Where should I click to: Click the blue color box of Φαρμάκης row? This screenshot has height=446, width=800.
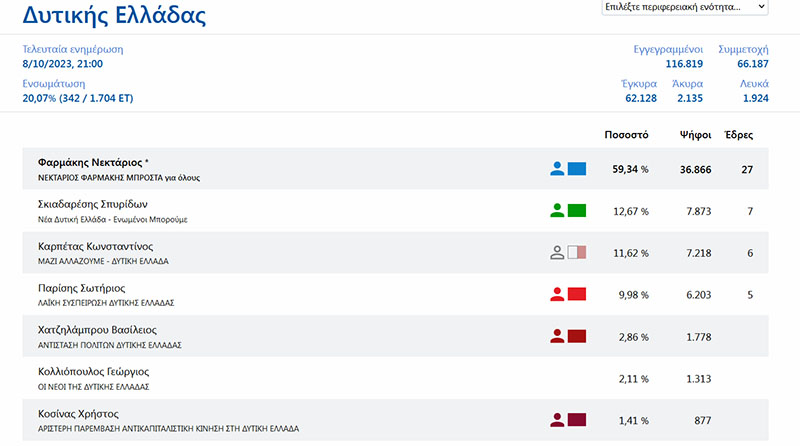point(577,169)
